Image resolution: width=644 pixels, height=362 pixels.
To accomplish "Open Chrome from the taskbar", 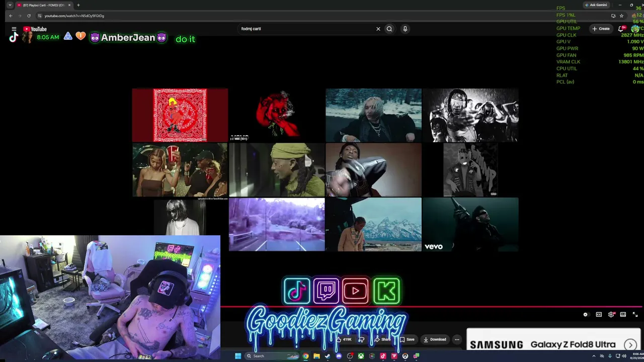I will coord(305,356).
